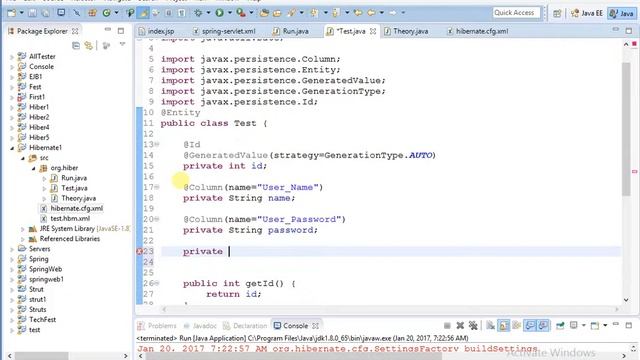Select test.hbm.xml in Package Explorer
This screenshot has height=360, width=640.
click(x=70, y=219)
